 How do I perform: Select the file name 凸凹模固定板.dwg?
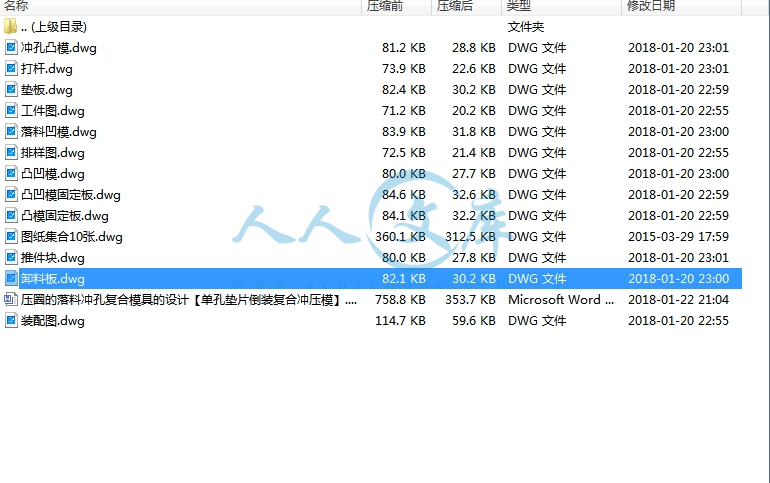[x=71, y=195]
